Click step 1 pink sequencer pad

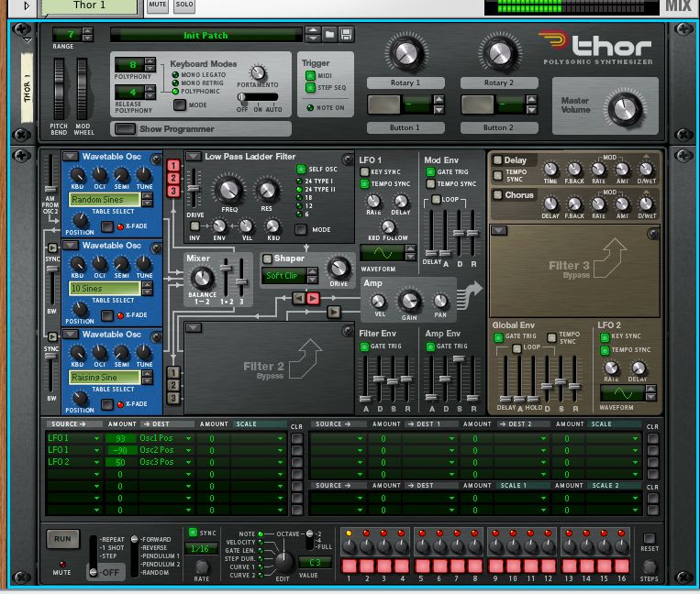pos(350,566)
